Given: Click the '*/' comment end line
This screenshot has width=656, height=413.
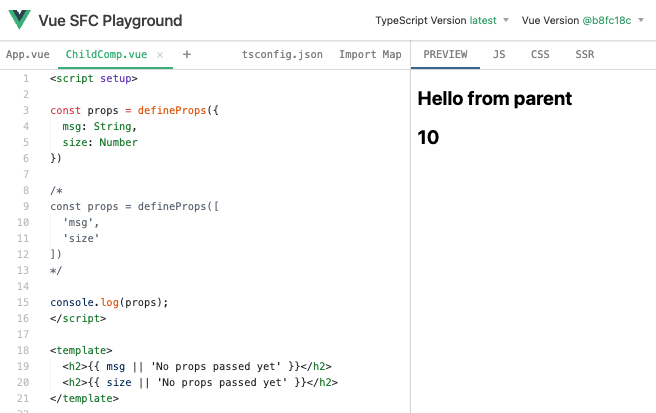Looking at the screenshot, I should point(56,270).
